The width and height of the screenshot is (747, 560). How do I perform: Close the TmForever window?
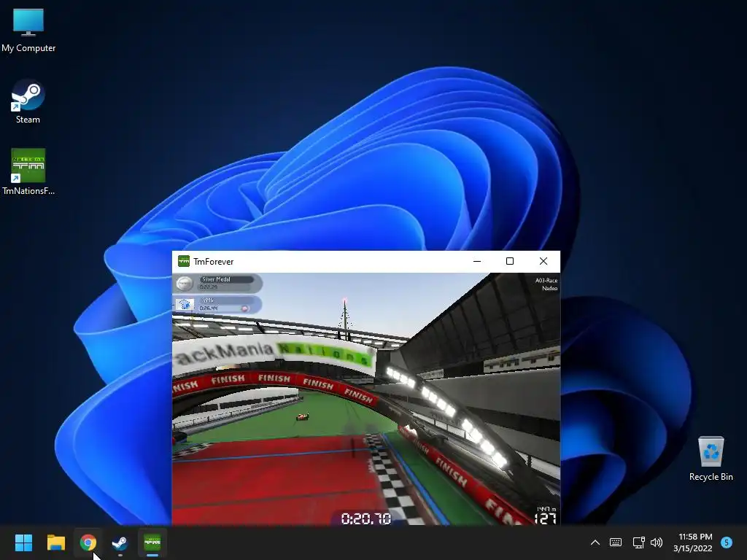pyautogui.click(x=543, y=261)
